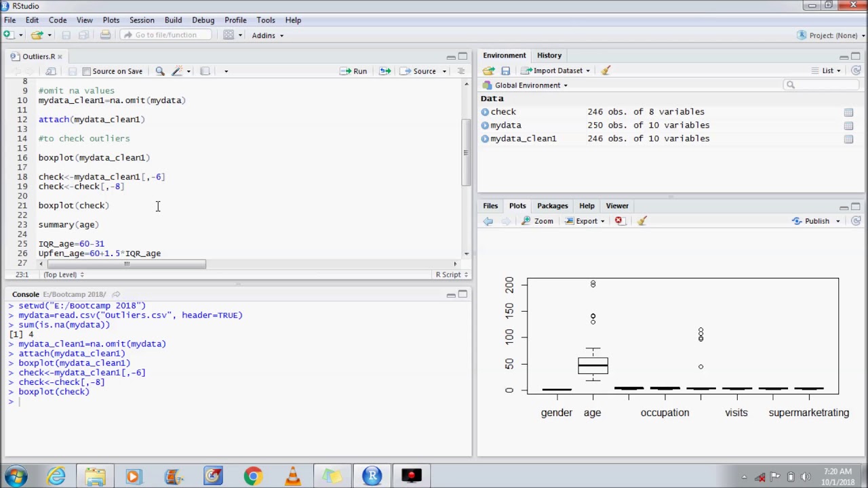Close the Outliers.R tab
Viewport: 868px width, 488px height.
click(60, 57)
